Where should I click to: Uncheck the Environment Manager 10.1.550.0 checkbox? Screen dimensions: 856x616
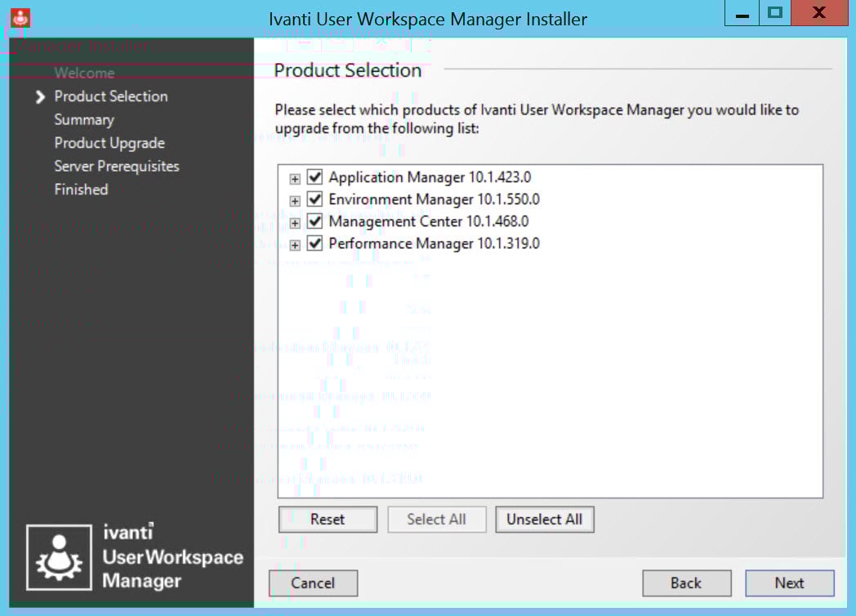coord(314,199)
